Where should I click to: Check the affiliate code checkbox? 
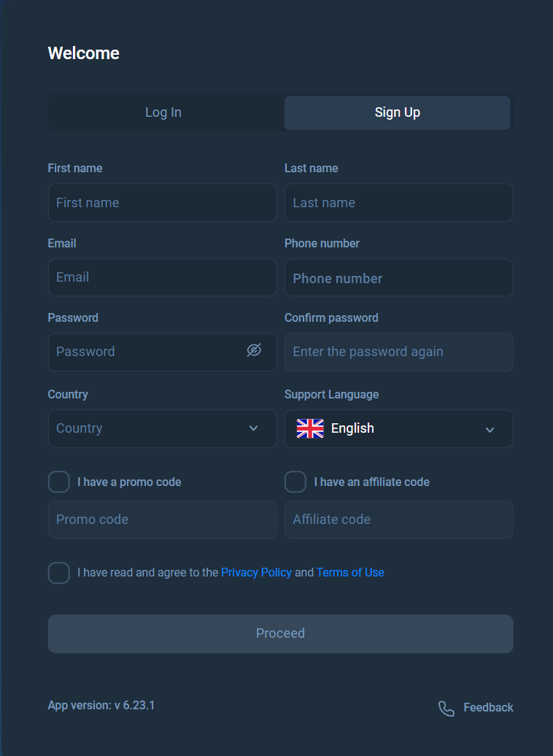click(x=295, y=482)
